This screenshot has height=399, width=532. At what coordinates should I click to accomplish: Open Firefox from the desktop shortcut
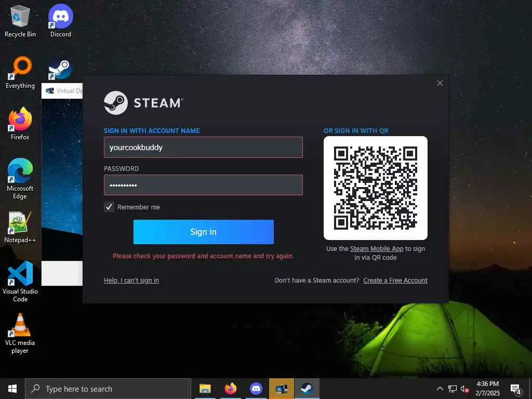[20, 124]
